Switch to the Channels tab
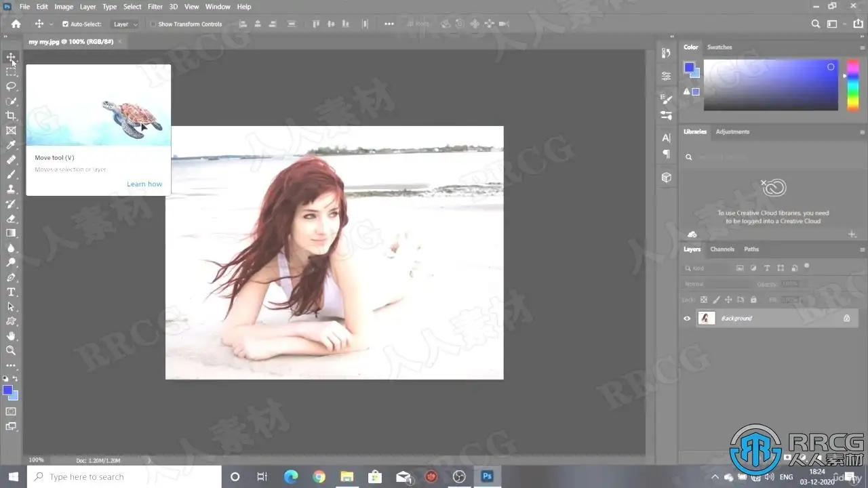The width and height of the screenshot is (868, 488). (722, 249)
